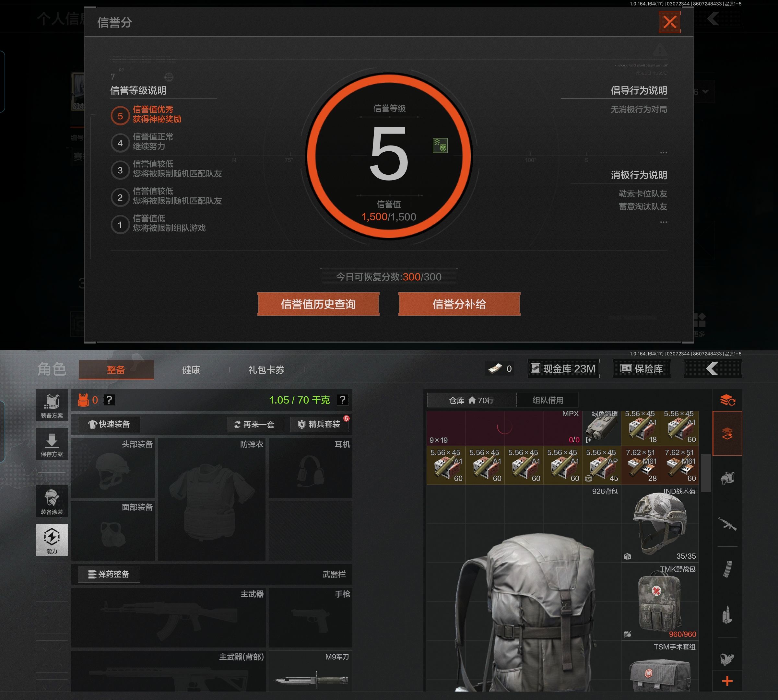Click 信誉分补给 button
This screenshot has height=700, width=778.
coord(459,304)
